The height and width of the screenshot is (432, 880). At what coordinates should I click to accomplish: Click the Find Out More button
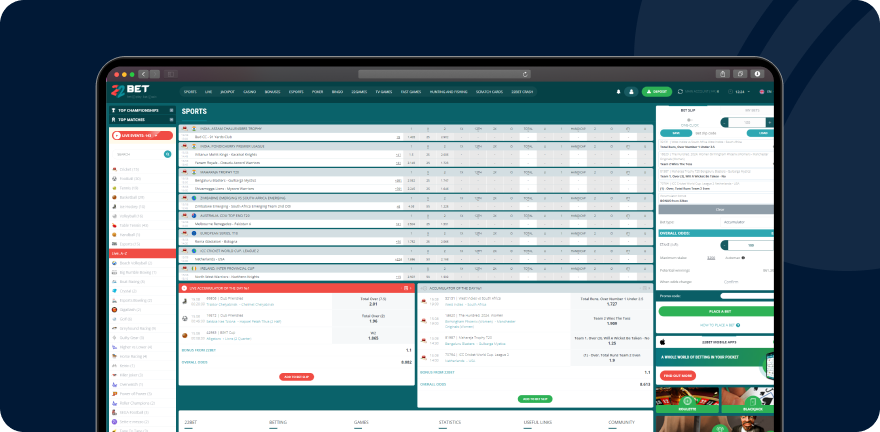click(677, 376)
